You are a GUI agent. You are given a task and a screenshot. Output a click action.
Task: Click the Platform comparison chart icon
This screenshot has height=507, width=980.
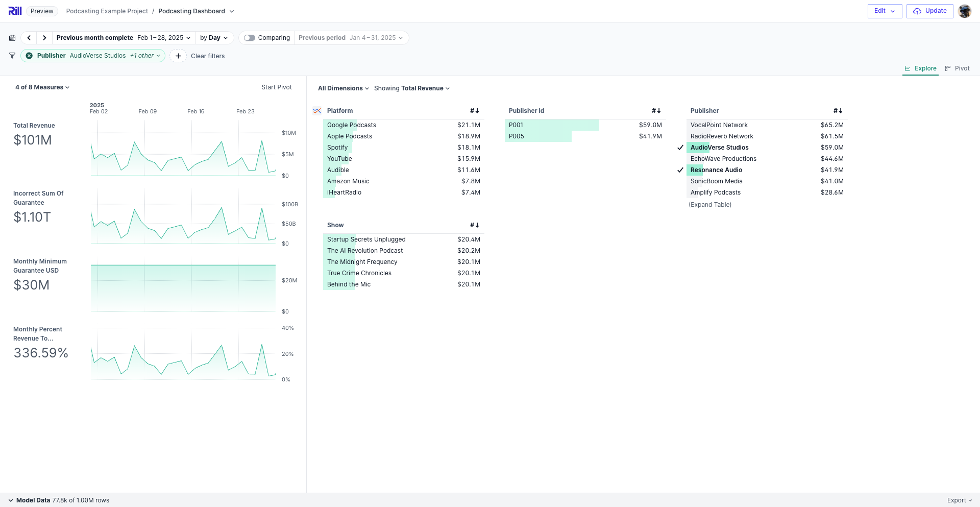point(317,111)
